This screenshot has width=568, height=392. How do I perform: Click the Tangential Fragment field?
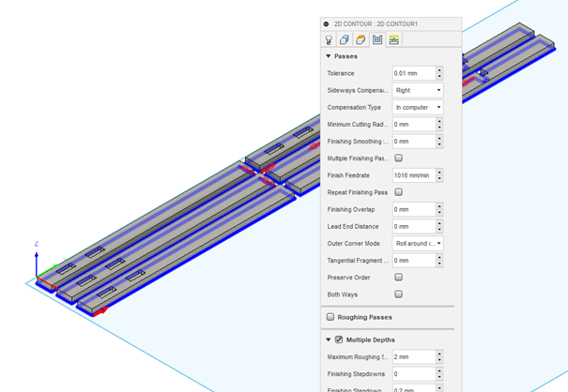pos(414,261)
